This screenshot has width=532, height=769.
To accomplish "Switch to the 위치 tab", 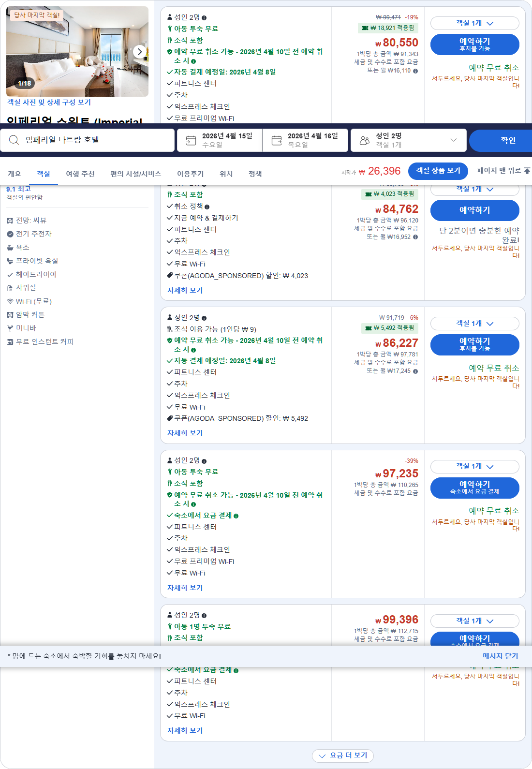I will tap(226, 174).
